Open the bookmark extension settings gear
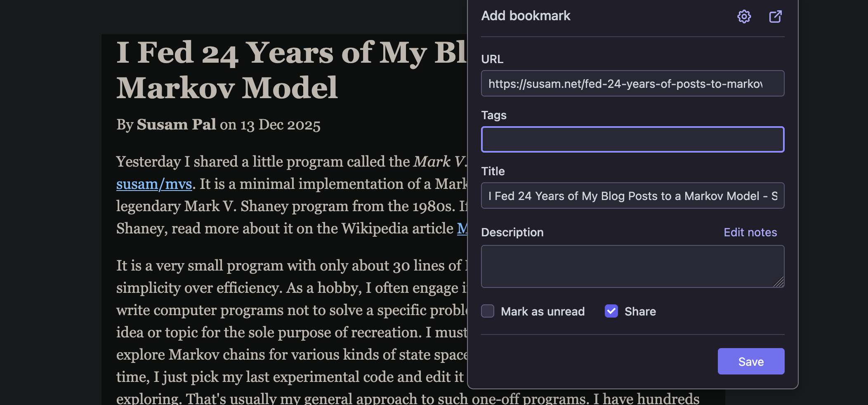Image resolution: width=868 pixels, height=405 pixels. [744, 16]
